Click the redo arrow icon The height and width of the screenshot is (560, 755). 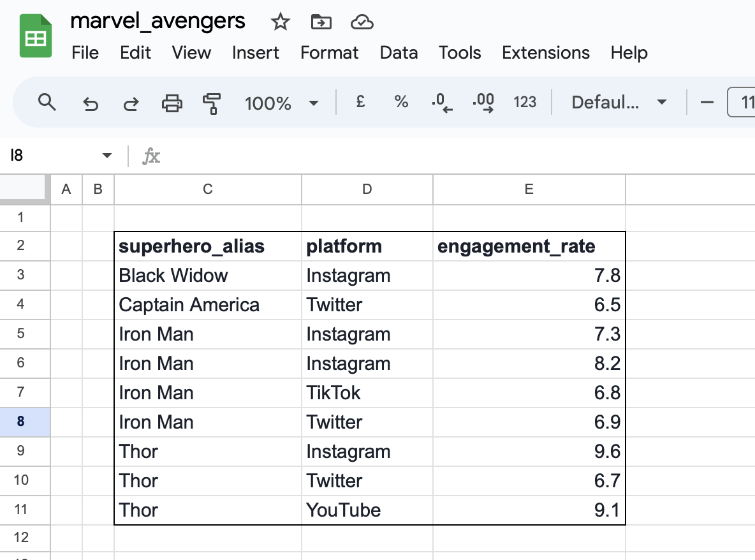131,103
